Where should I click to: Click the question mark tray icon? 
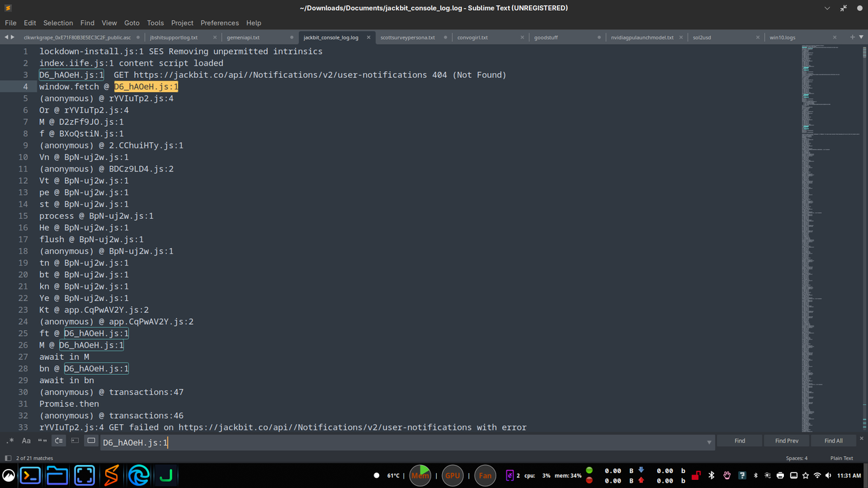(x=743, y=476)
